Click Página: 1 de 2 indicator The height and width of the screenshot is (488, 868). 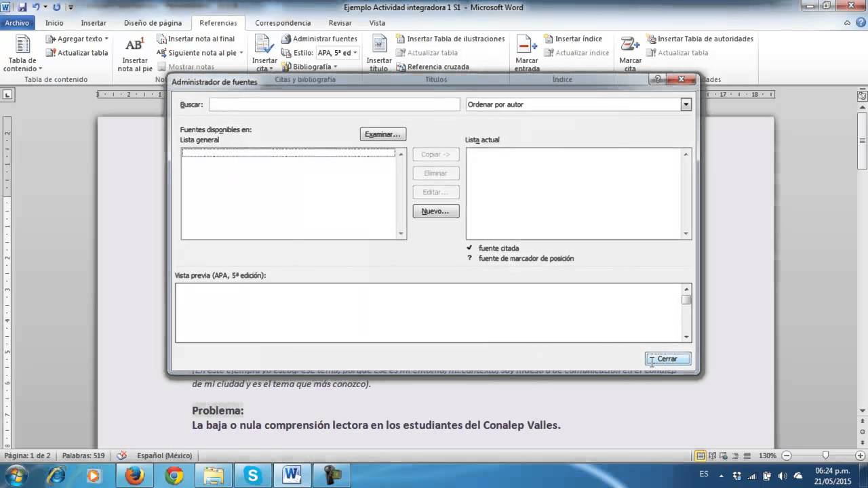28,455
